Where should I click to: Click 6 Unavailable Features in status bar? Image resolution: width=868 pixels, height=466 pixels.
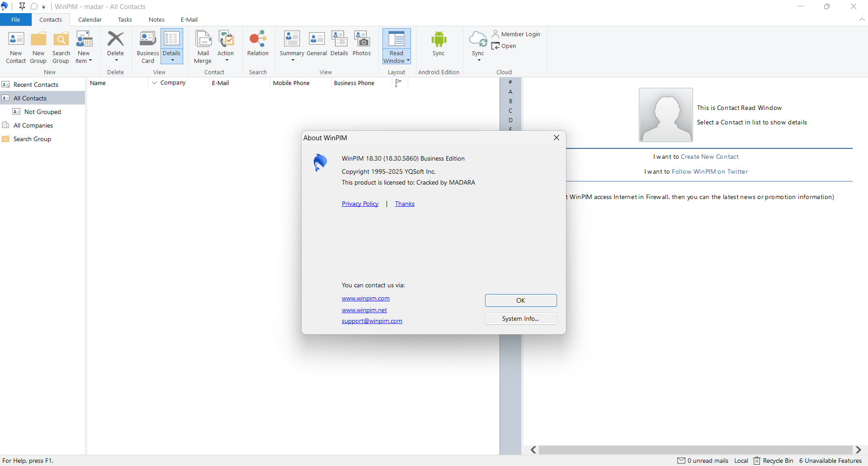coord(830,461)
